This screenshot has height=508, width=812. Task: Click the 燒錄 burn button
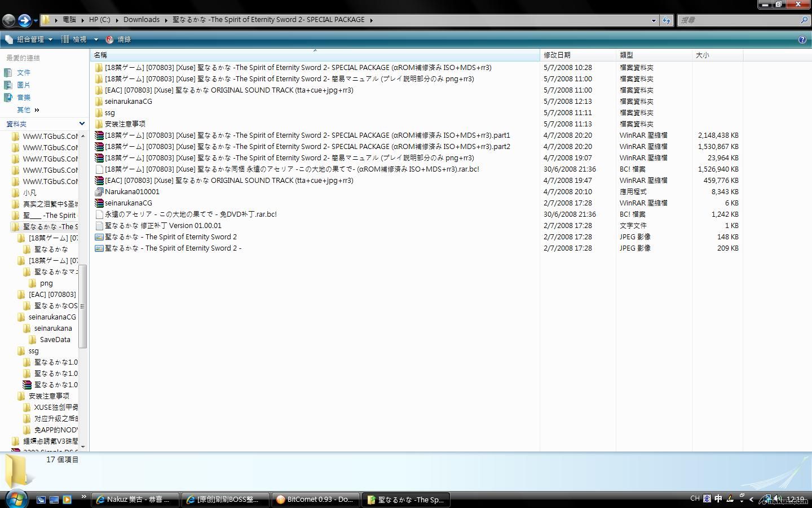point(118,40)
